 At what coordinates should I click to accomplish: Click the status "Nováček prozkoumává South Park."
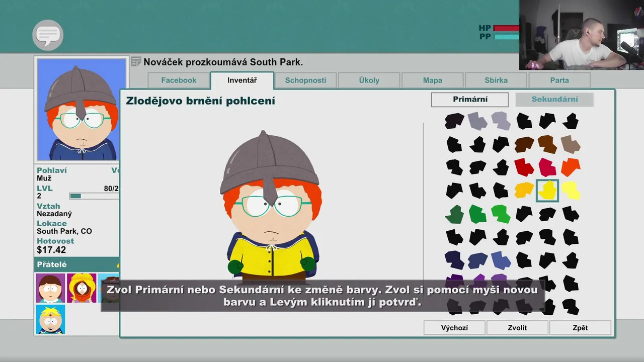(x=223, y=62)
